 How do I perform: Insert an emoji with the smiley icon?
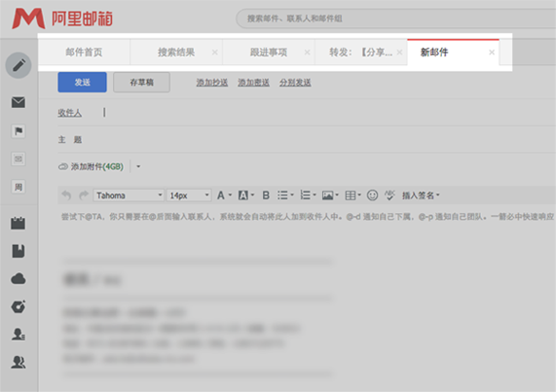click(372, 196)
